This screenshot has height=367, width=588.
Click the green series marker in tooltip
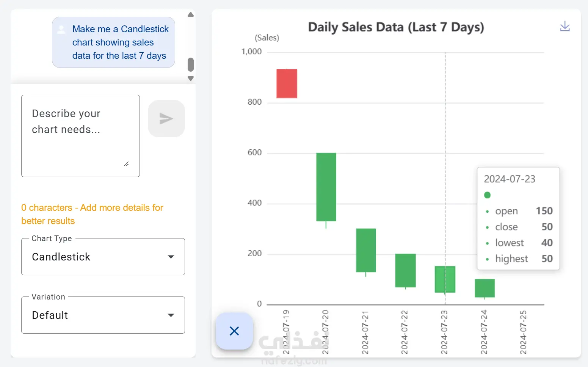point(488,195)
